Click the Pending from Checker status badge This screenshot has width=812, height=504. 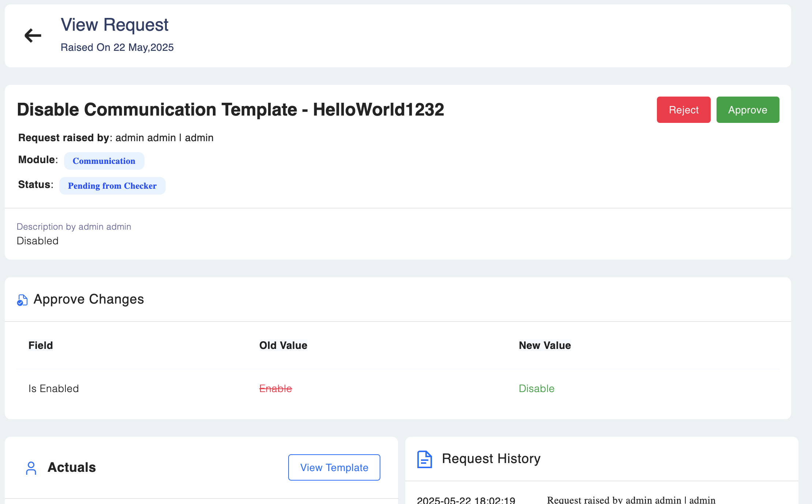point(112,186)
